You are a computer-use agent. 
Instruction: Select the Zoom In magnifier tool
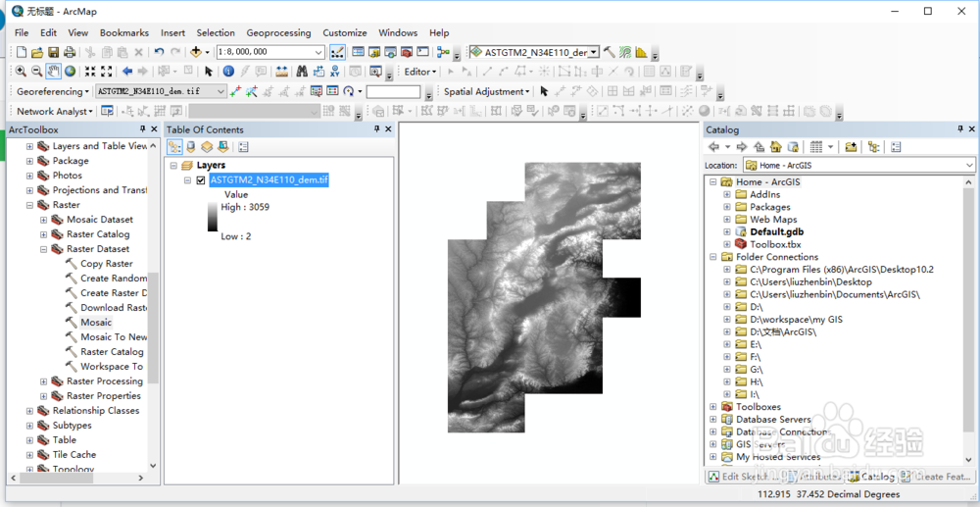(21, 72)
